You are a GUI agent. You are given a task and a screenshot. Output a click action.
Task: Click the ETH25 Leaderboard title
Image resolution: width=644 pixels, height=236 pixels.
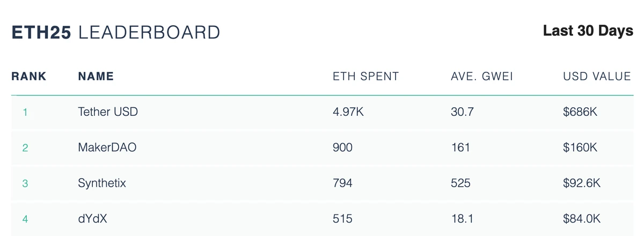(x=115, y=32)
